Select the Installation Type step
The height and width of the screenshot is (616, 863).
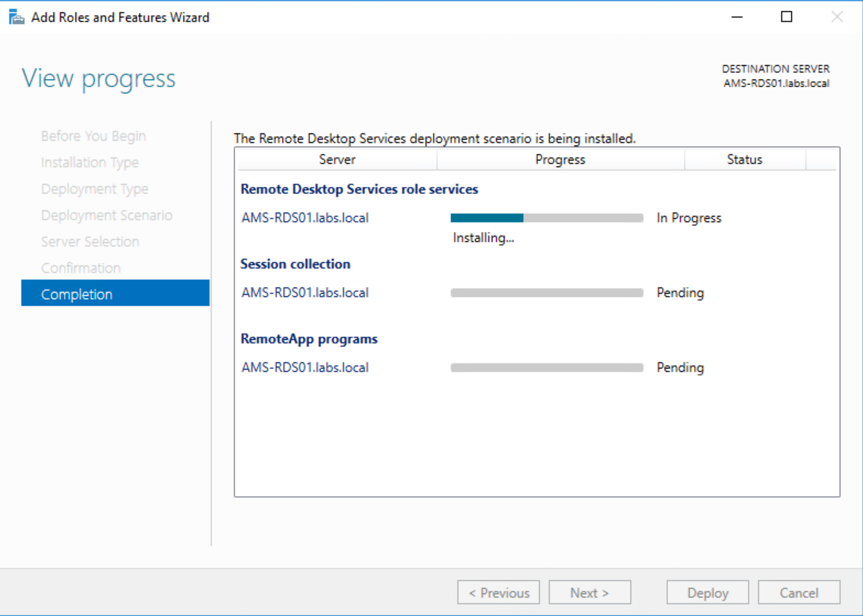point(90,162)
